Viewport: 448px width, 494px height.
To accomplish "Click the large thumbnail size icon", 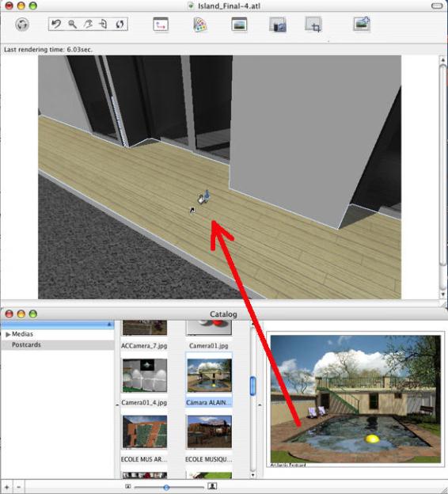I will point(213,486).
